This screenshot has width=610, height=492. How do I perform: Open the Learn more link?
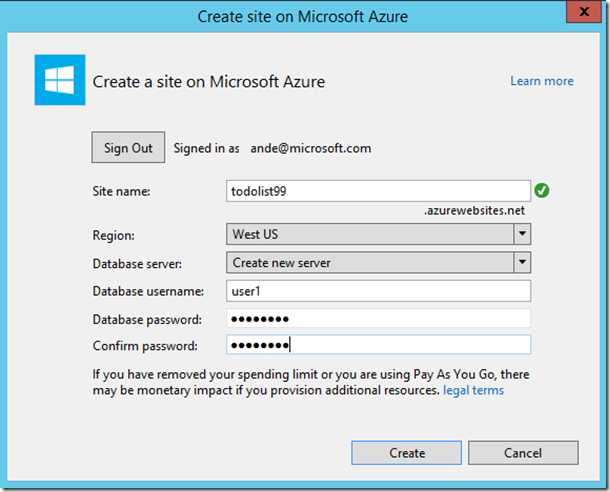click(x=542, y=81)
